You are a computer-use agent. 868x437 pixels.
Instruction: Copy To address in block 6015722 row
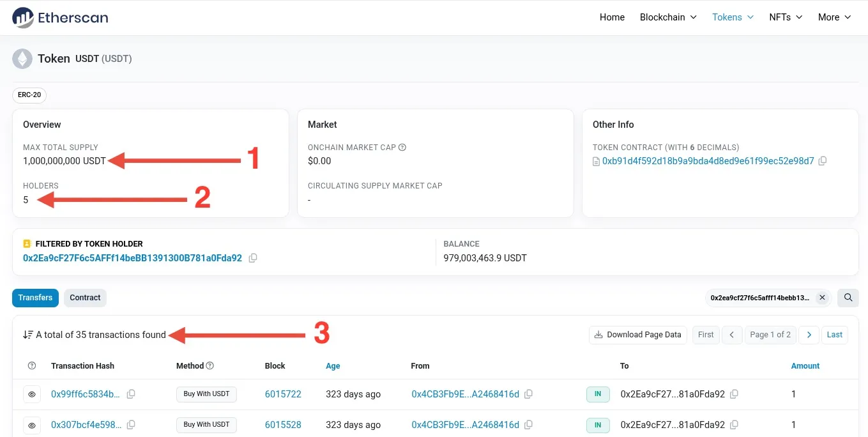click(x=735, y=394)
